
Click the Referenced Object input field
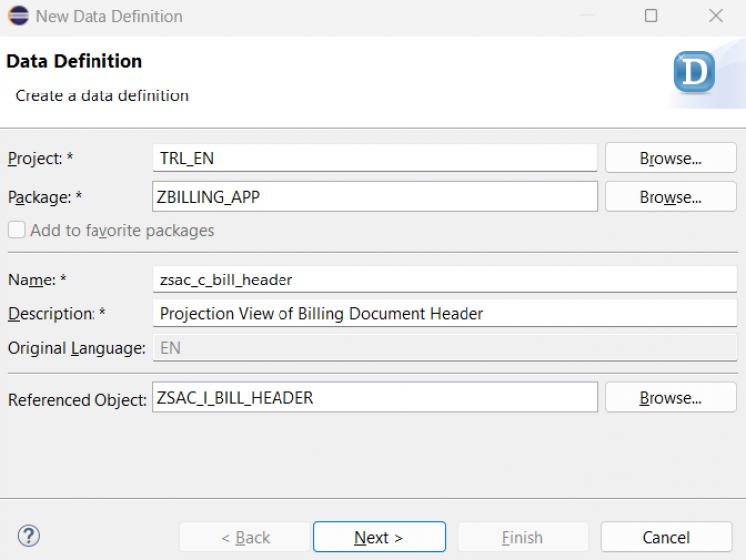(374, 398)
